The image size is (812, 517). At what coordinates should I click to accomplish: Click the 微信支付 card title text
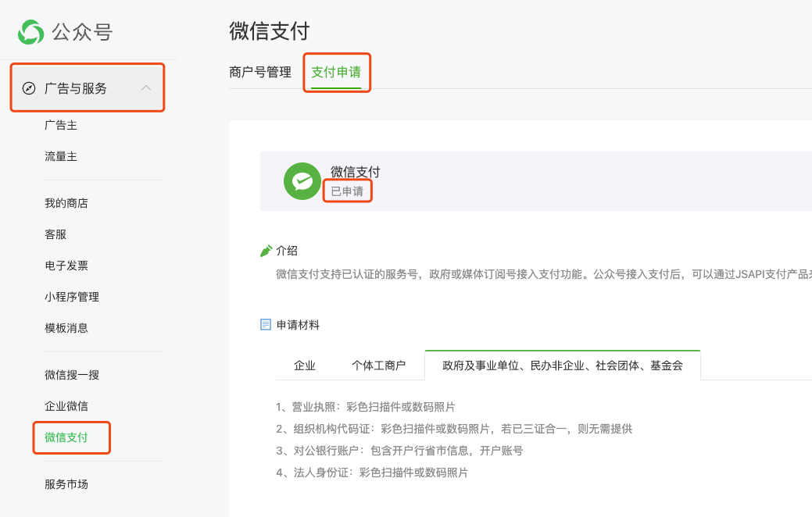(x=356, y=172)
